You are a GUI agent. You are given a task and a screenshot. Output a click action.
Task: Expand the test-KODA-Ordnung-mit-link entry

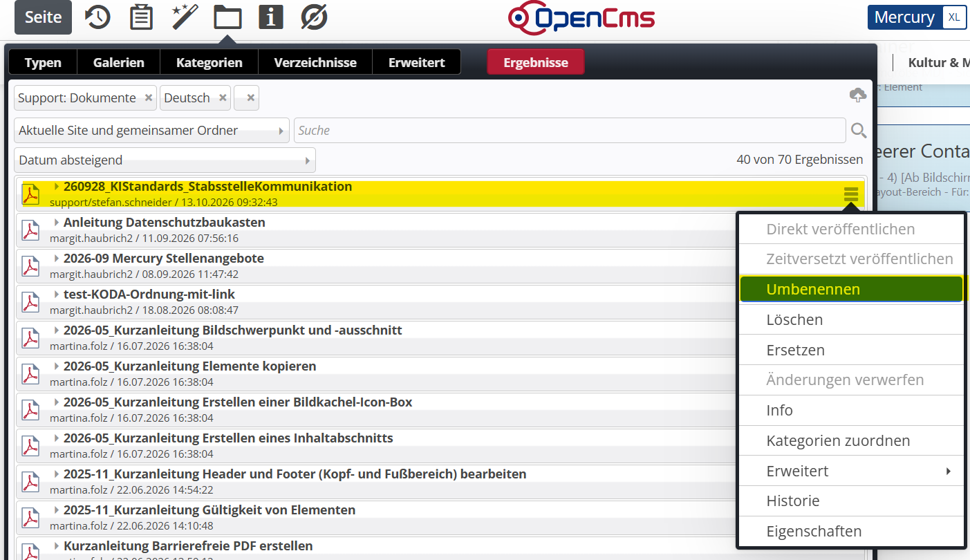pyautogui.click(x=57, y=295)
